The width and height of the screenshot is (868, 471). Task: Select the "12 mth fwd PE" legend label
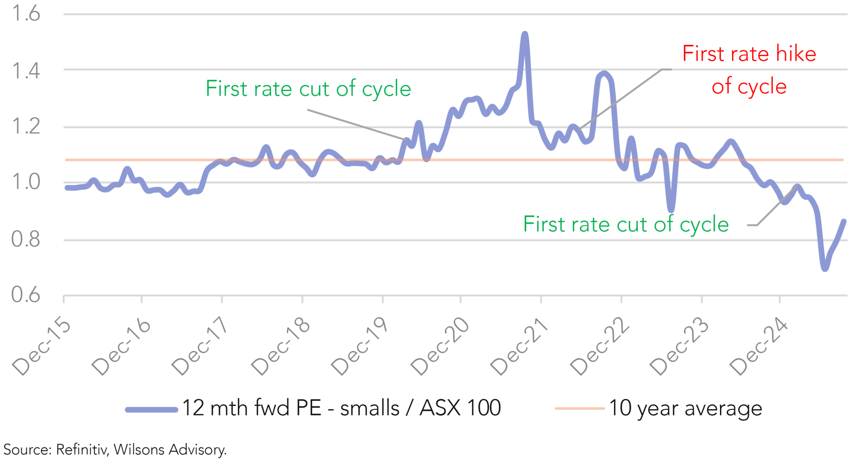pyautogui.click(x=341, y=408)
